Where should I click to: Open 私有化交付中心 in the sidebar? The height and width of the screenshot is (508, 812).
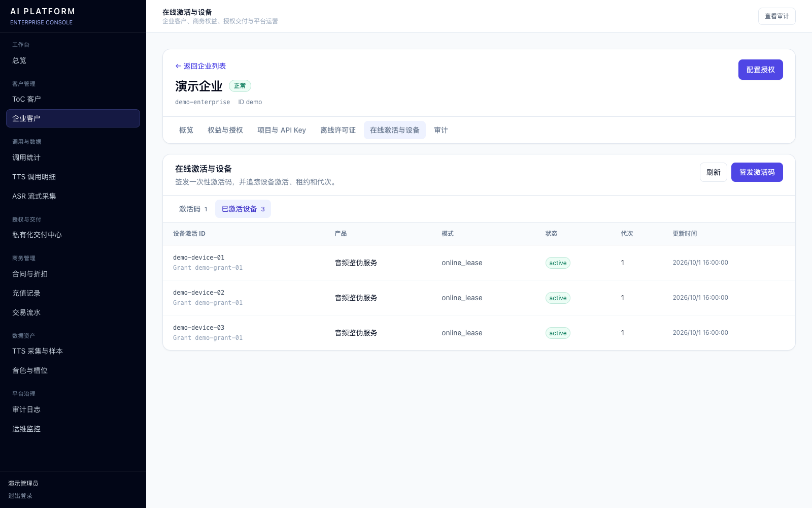click(73, 235)
